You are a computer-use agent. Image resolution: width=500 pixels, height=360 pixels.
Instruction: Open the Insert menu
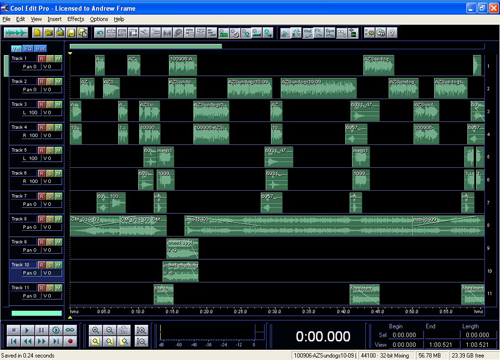click(x=54, y=19)
